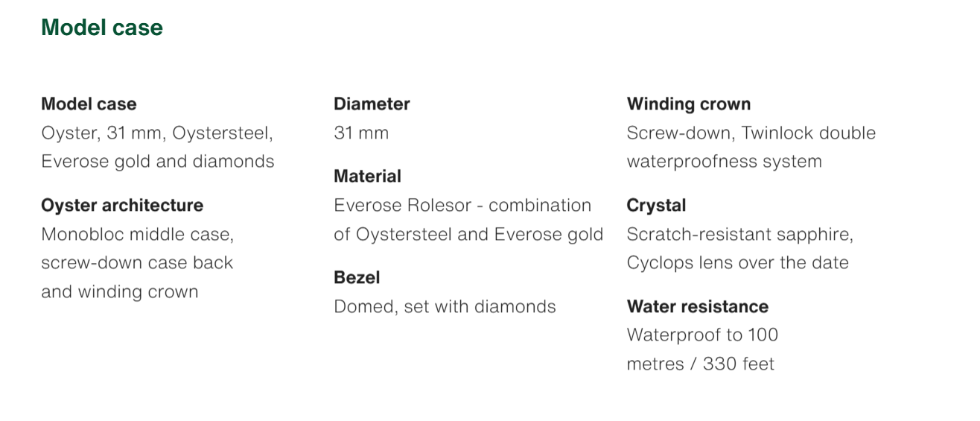Select the "Oyster, 31 mm, Oystersteel," text line
The image size is (980, 421).
click(x=157, y=133)
